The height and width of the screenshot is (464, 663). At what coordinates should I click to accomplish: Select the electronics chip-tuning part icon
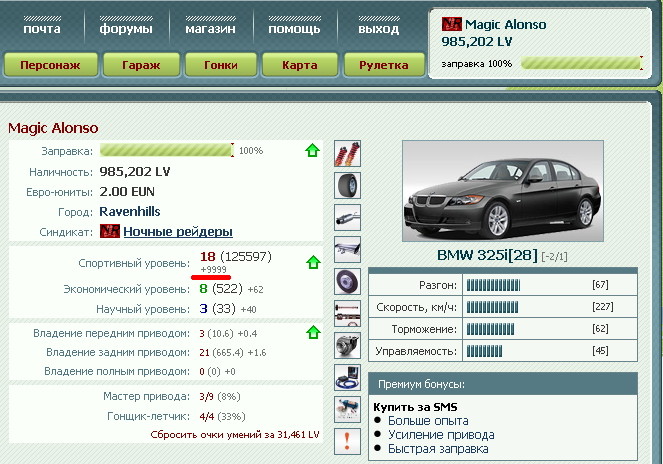pyautogui.click(x=347, y=377)
